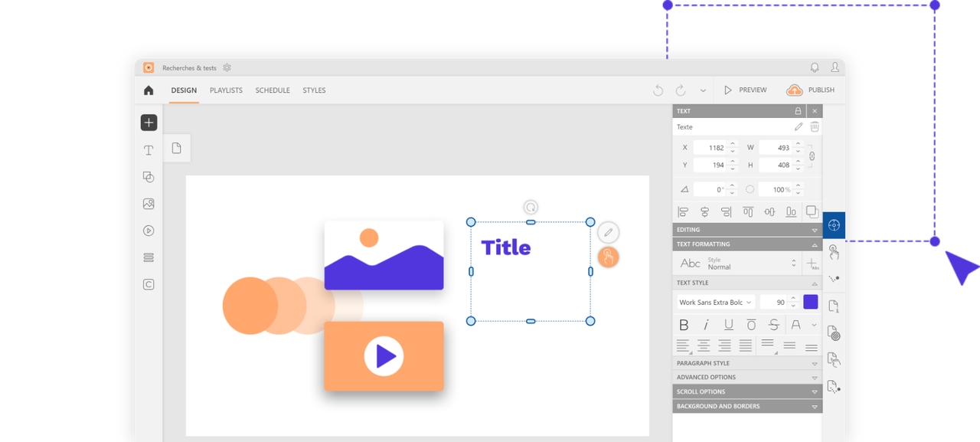Open the Style Normal dropdown
This screenshot has height=442, width=980.
click(738, 264)
